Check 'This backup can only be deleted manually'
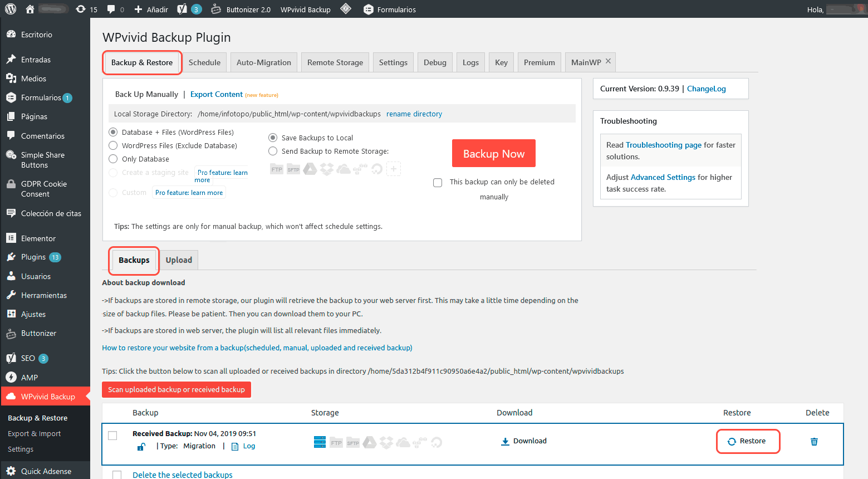Image resolution: width=868 pixels, height=479 pixels. (x=438, y=183)
